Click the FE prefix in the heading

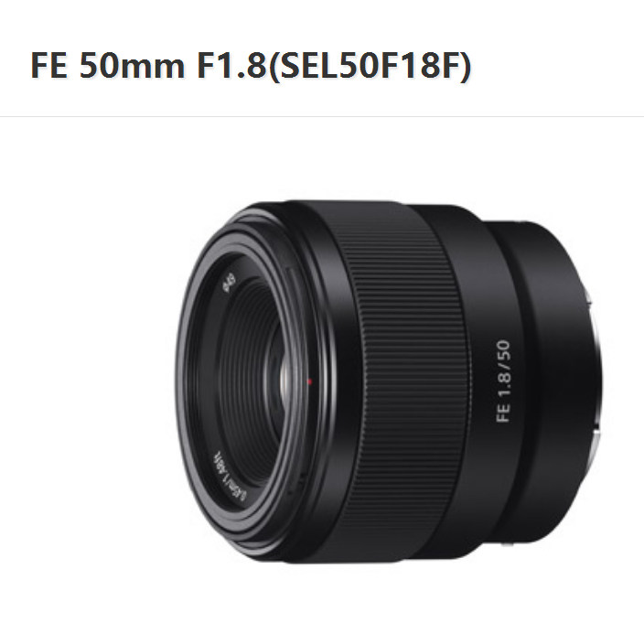pos(48,66)
